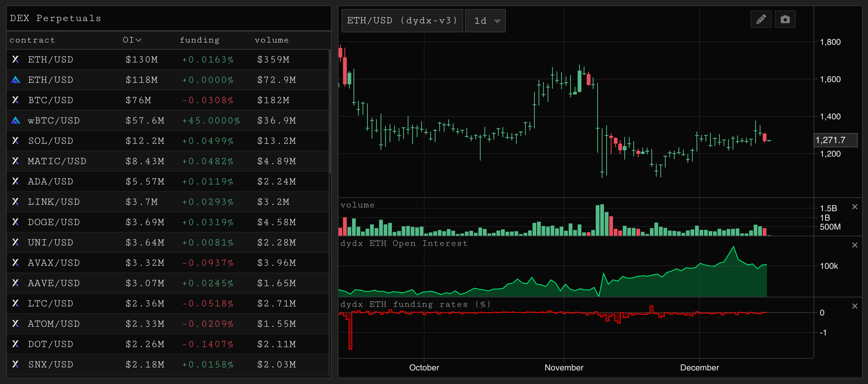Image resolution: width=868 pixels, height=384 pixels.
Task: Sort by the volume column header
Action: [x=272, y=40]
